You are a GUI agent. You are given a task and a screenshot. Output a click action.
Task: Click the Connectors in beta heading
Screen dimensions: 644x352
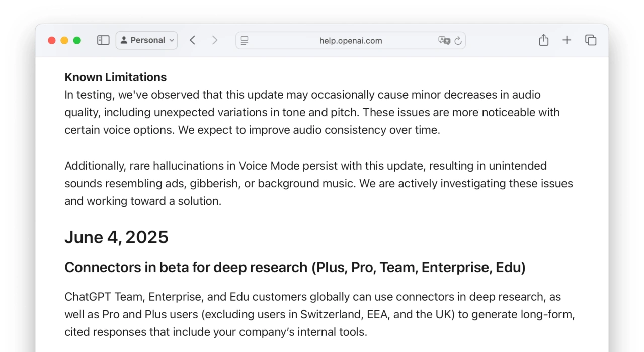pyautogui.click(x=294, y=268)
